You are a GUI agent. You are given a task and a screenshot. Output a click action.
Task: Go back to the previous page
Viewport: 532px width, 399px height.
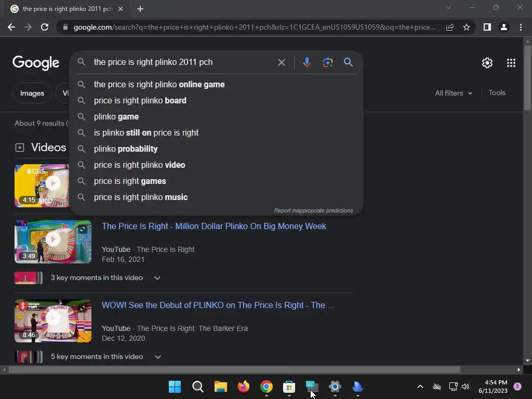coord(11,27)
